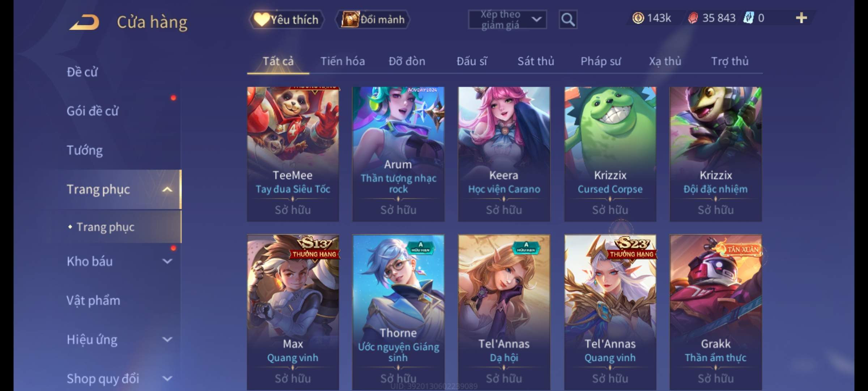This screenshot has width=868, height=391.
Task: Tap the plus icon to add currency
Action: coord(801,18)
